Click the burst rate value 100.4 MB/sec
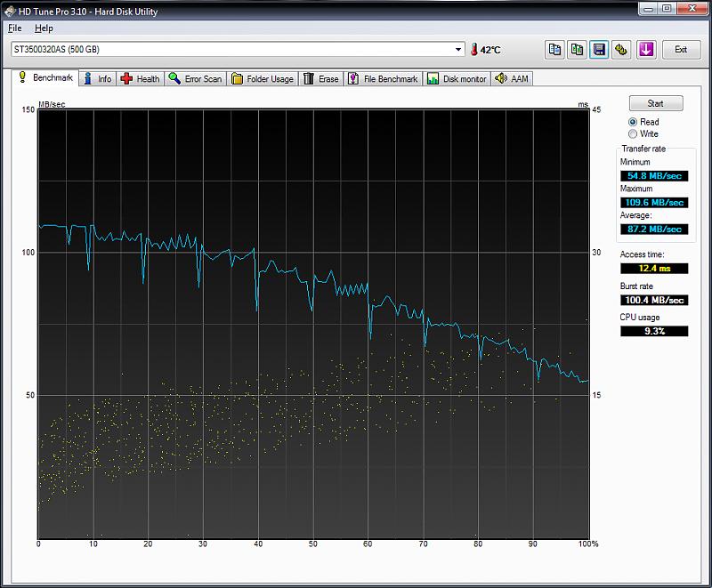 click(654, 300)
